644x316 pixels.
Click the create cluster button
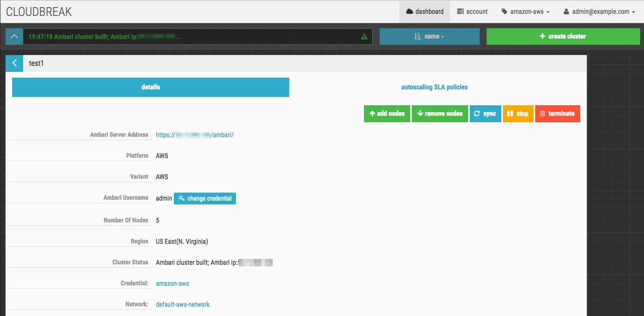tap(563, 37)
